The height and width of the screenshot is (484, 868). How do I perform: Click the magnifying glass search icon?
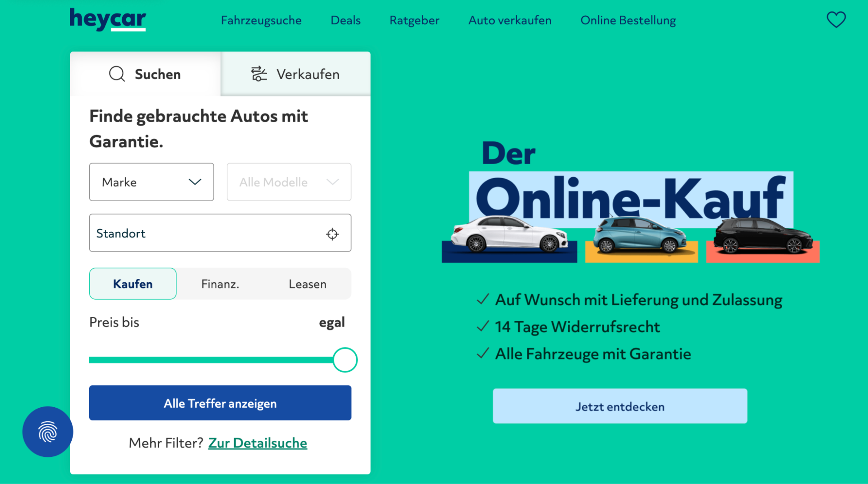[x=117, y=74]
